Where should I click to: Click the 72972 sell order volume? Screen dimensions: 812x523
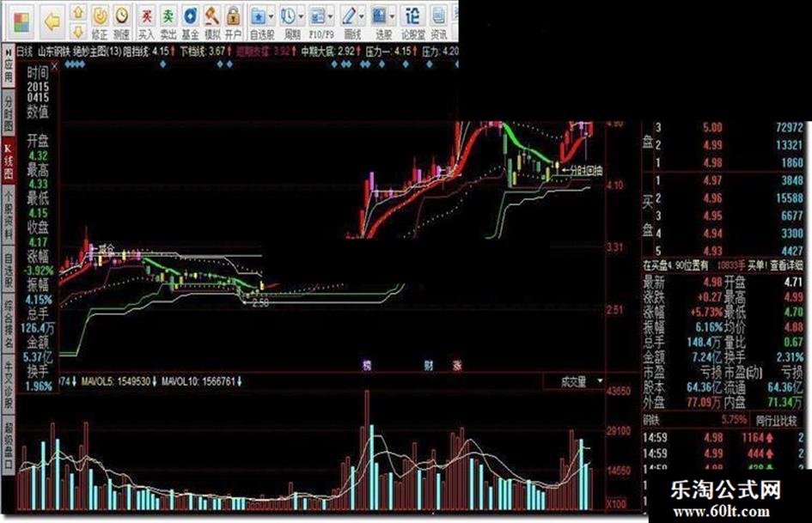789,127
